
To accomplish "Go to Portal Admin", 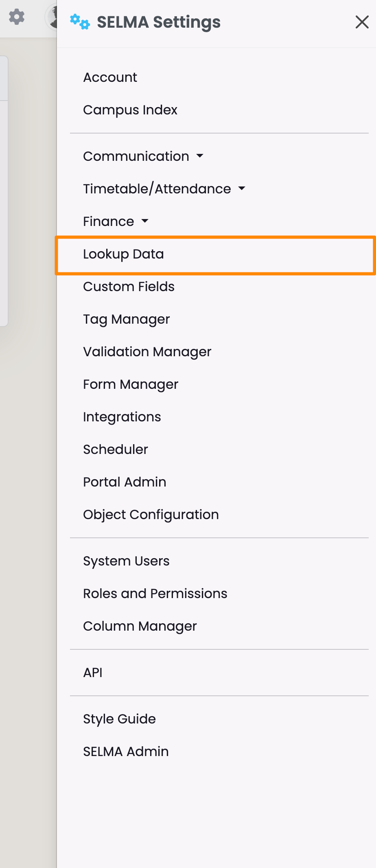I will [125, 482].
